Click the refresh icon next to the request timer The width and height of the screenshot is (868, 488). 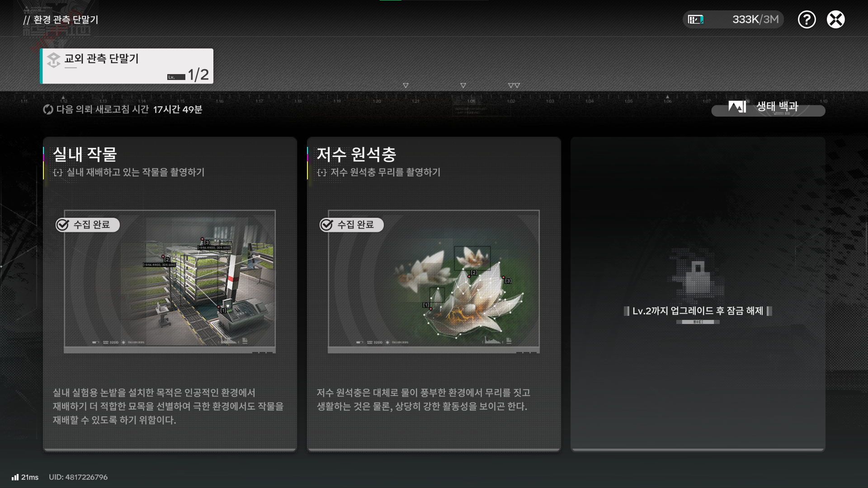point(47,109)
